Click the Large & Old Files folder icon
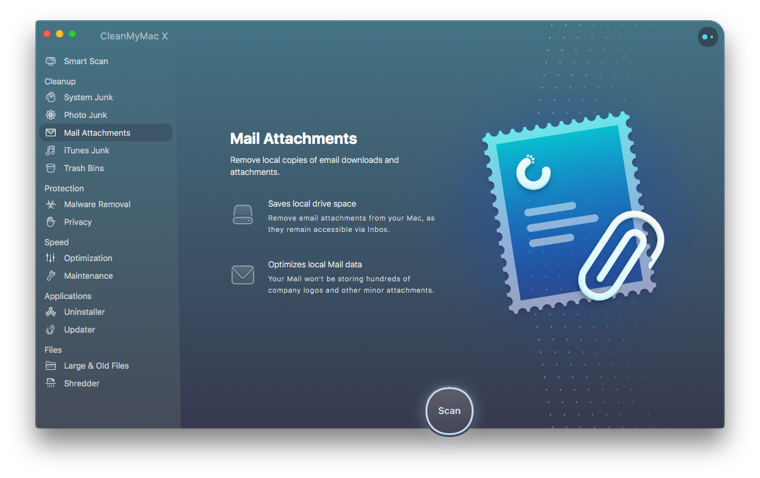Viewport: 760px width, 478px height. (50, 366)
